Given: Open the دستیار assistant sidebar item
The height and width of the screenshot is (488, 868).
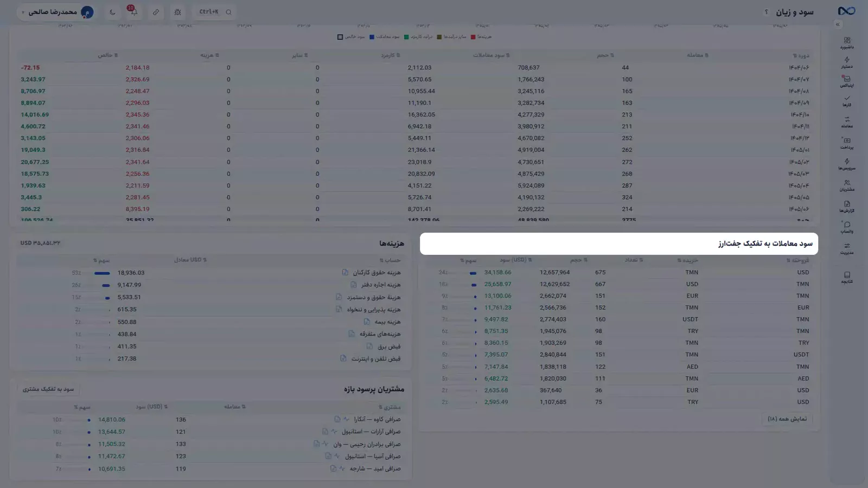Looking at the screenshot, I should coord(847,62).
